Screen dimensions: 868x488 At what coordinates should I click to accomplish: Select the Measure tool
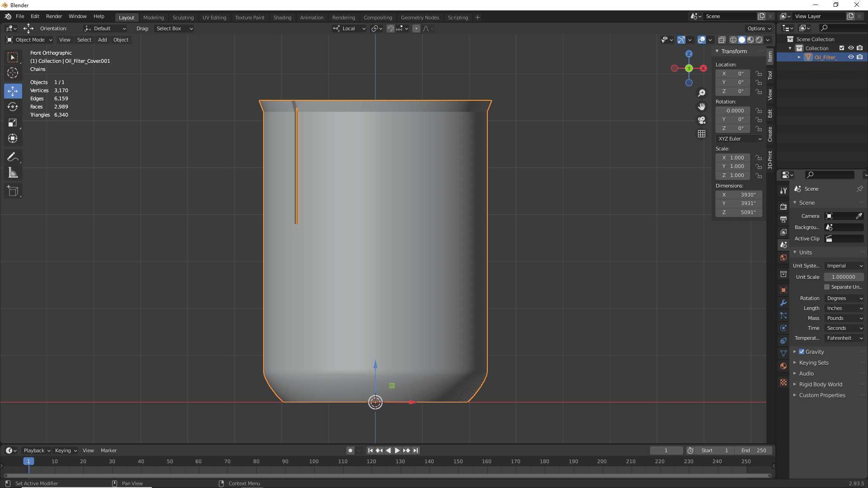click(x=13, y=173)
